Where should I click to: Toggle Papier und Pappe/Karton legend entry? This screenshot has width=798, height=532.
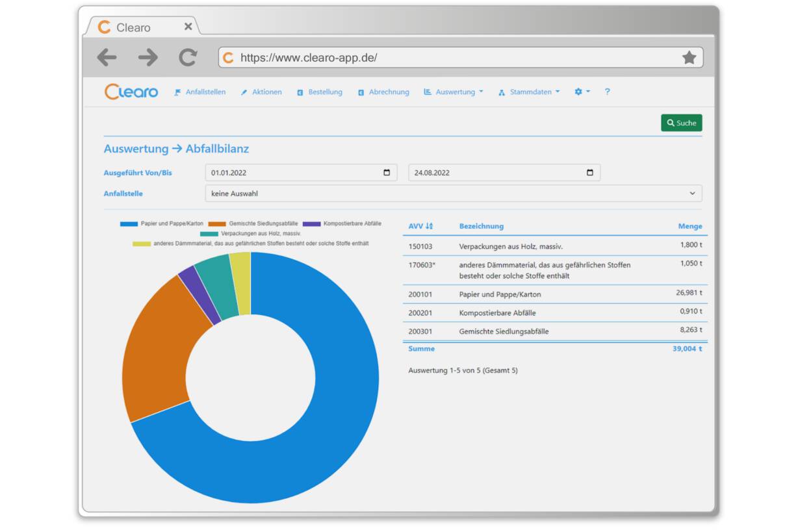162,223
